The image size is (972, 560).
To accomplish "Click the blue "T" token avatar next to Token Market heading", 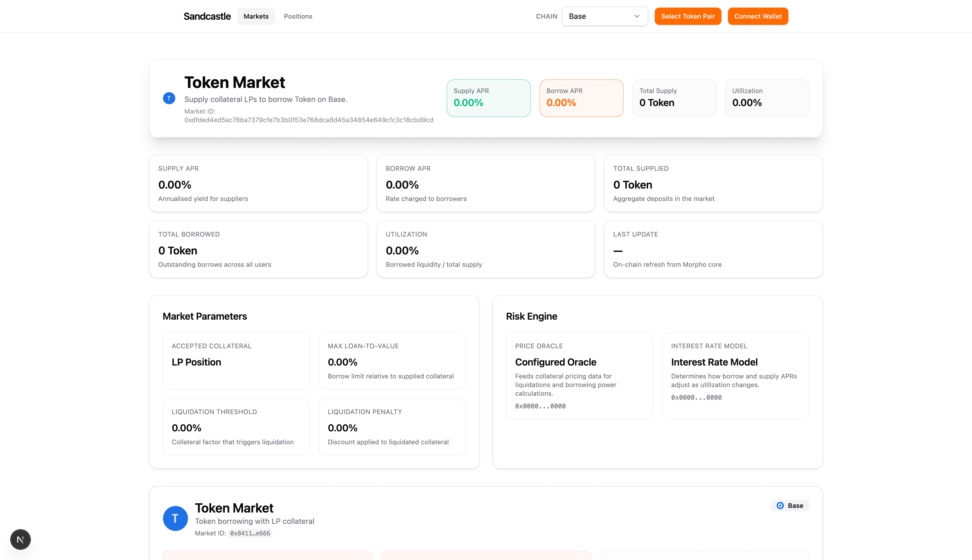I will pyautogui.click(x=168, y=98).
